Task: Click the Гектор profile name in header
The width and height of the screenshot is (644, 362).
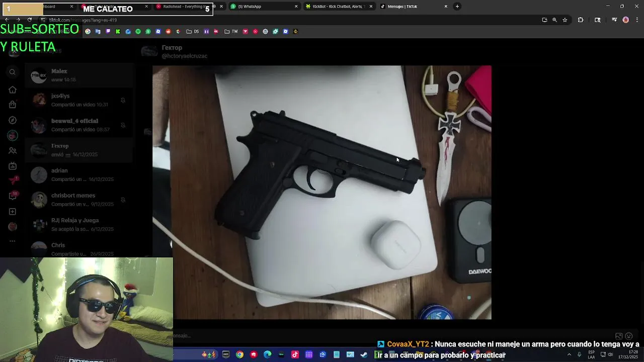Action: pyautogui.click(x=172, y=48)
